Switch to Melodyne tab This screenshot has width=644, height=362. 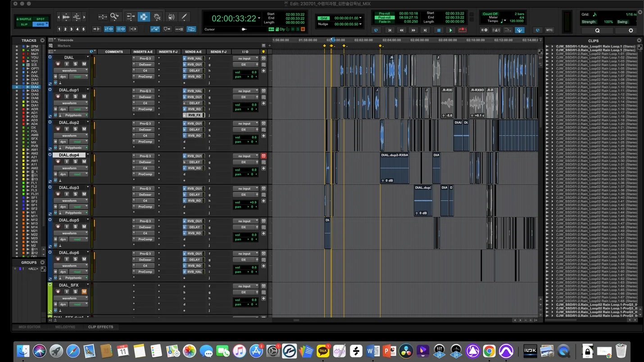[65, 327]
